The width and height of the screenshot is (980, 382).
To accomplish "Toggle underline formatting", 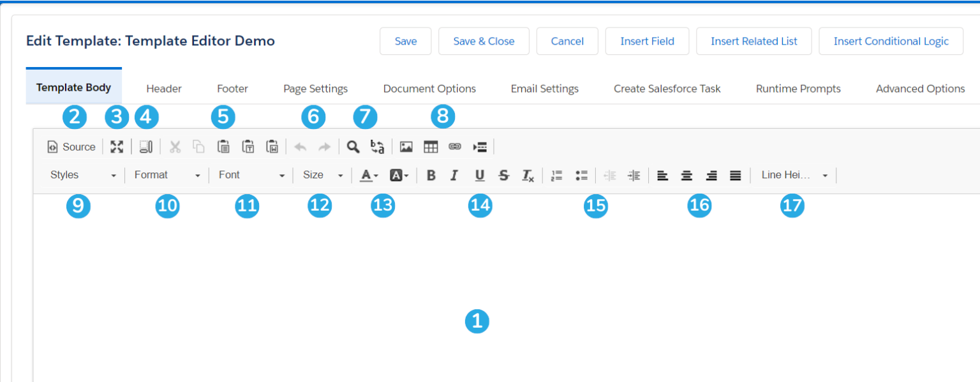I will [479, 175].
